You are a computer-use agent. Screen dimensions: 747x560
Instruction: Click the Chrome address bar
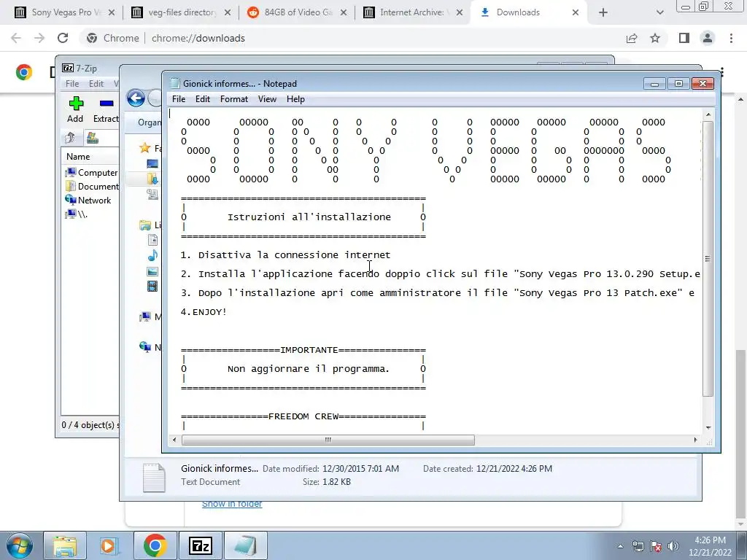pos(352,38)
